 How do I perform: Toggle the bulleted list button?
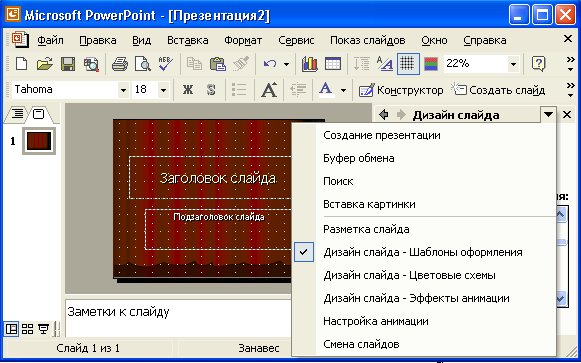coord(239,90)
